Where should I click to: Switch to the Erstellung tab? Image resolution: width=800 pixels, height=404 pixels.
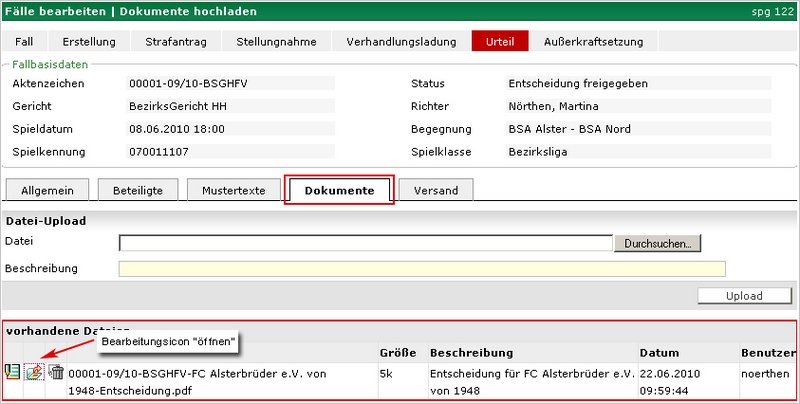[89, 41]
